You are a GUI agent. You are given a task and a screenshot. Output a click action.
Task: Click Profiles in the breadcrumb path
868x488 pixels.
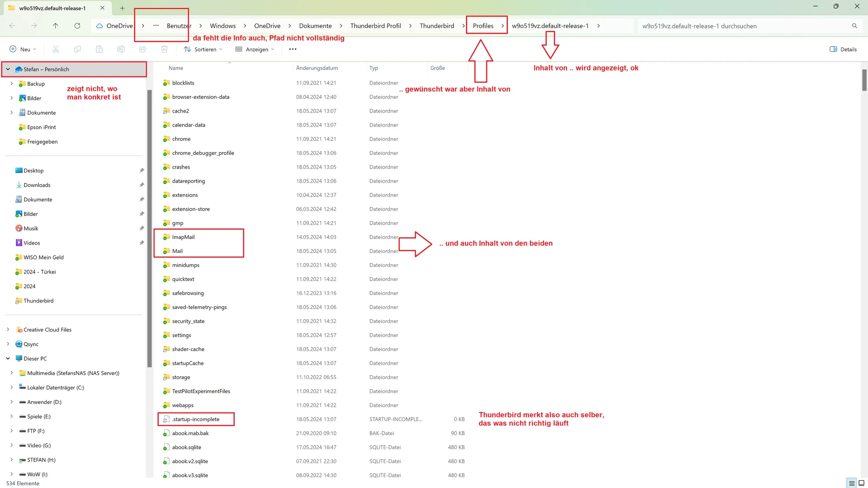point(483,26)
